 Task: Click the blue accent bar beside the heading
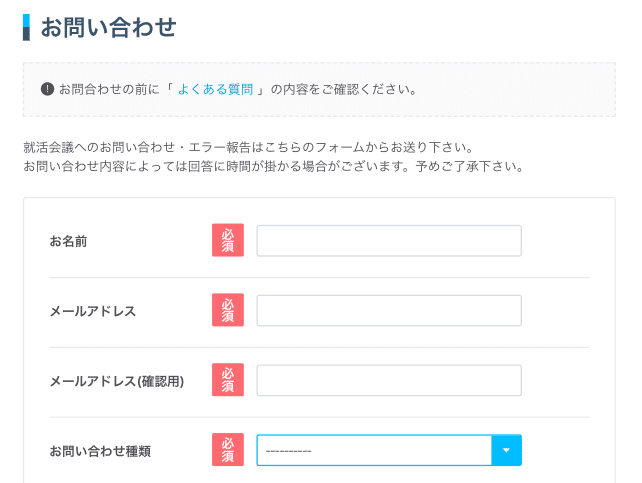click(26, 27)
